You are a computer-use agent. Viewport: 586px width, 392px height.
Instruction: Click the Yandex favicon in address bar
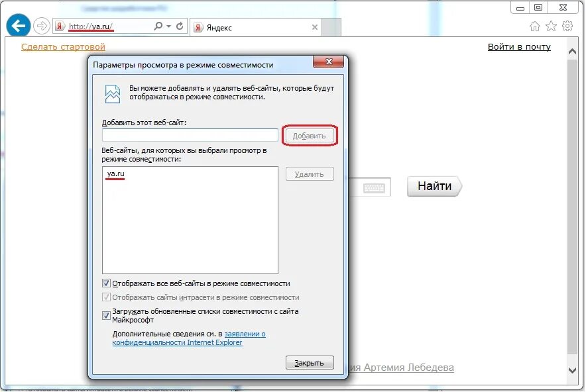(x=60, y=26)
